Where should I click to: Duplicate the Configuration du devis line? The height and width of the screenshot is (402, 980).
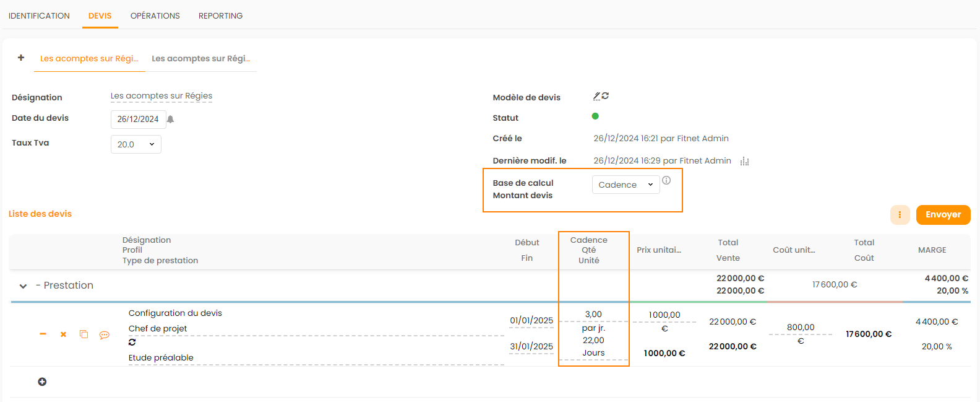(84, 334)
